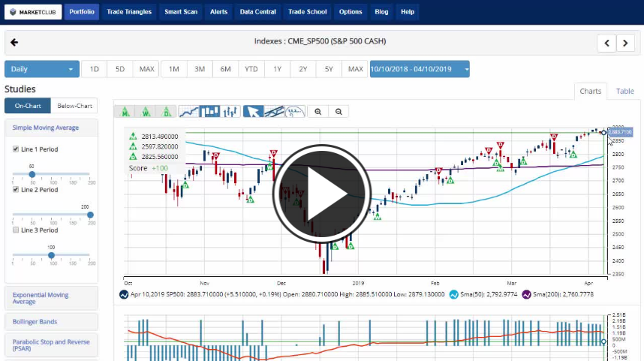644x361 pixels.
Task: Switch to Below-Chart studies
Action: [74, 106]
